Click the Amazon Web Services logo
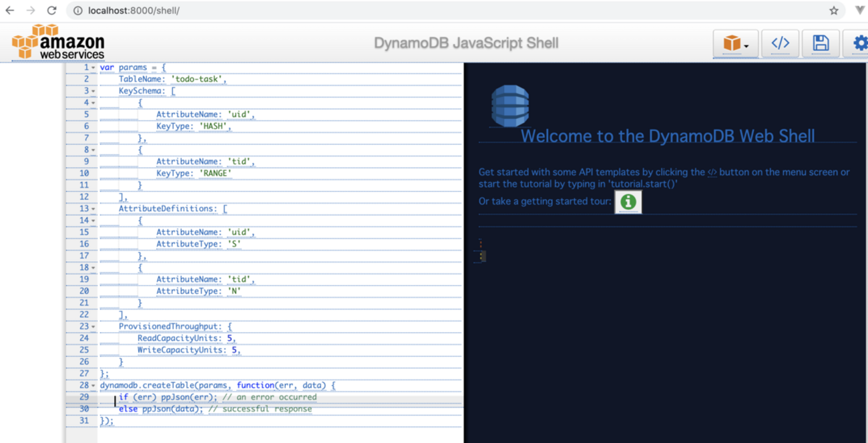This screenshot has height=443, width=868. [59, 41]
